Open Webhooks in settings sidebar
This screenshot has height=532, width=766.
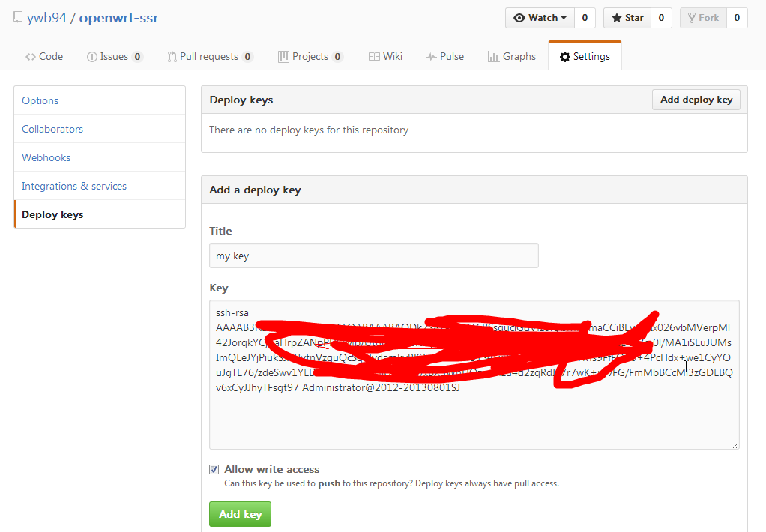coord(100,157)
